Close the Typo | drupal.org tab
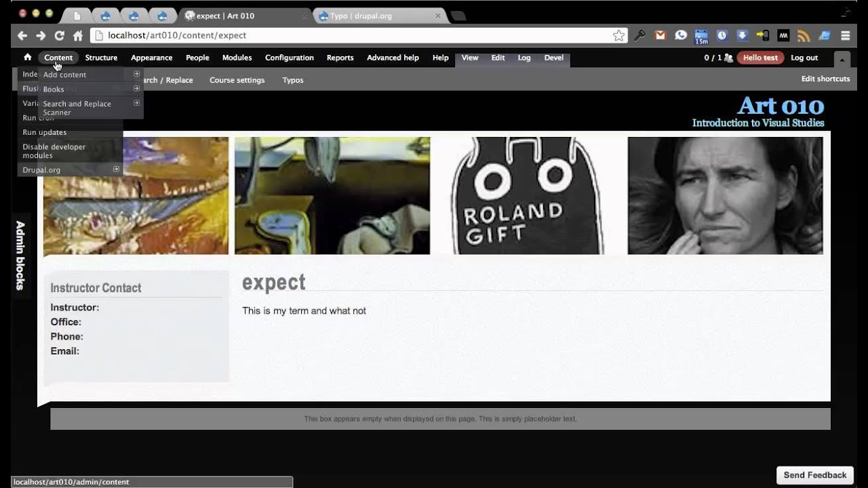Screen dimensions: 868x488 point(438,16)
